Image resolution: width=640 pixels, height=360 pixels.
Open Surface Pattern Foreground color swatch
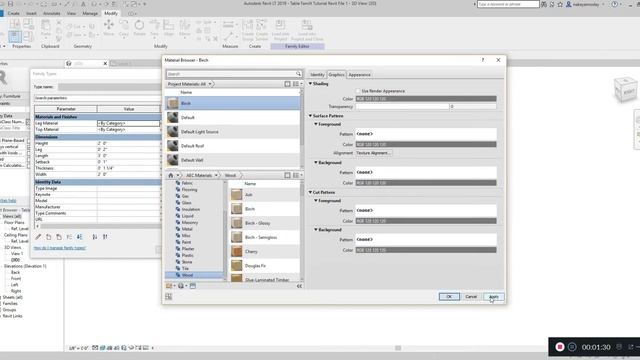(x=426, y=144)
